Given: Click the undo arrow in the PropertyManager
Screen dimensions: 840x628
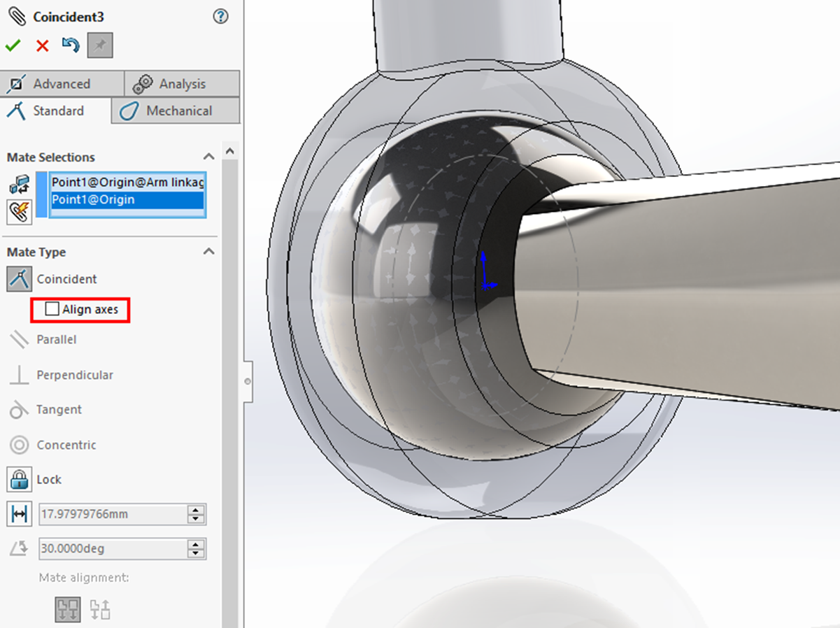Looking at the screenshot, I should [70, 45].
